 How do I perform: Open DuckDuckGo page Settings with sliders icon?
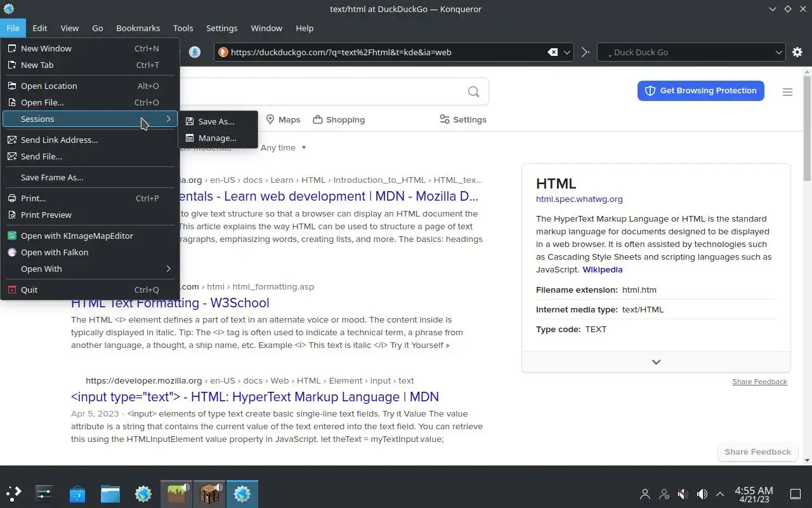pyautogui.click(x=463, y=119)
